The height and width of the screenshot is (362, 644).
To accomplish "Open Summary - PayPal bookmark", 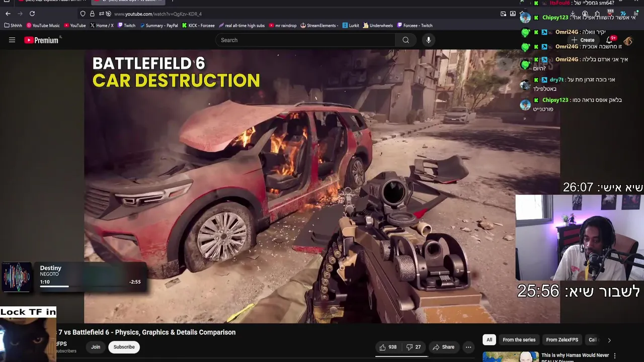I will click(158, 26).
